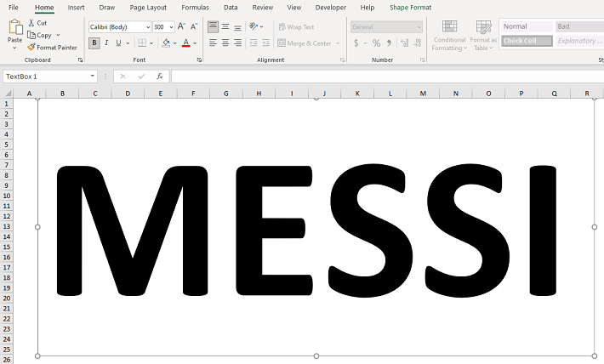Expand the Underline style arrow
This screenshot has height=364, width=604.
point(128,43)
